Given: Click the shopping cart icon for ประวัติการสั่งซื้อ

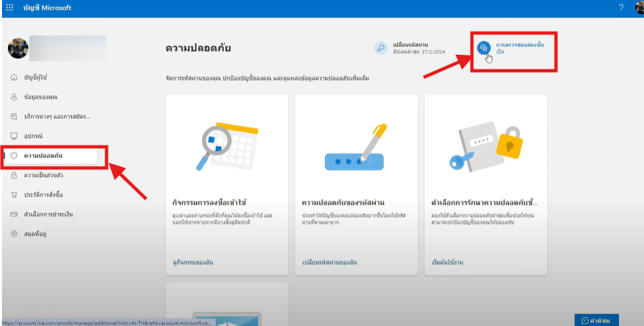Looking at the screenshot, I should (x=14, y=195).
